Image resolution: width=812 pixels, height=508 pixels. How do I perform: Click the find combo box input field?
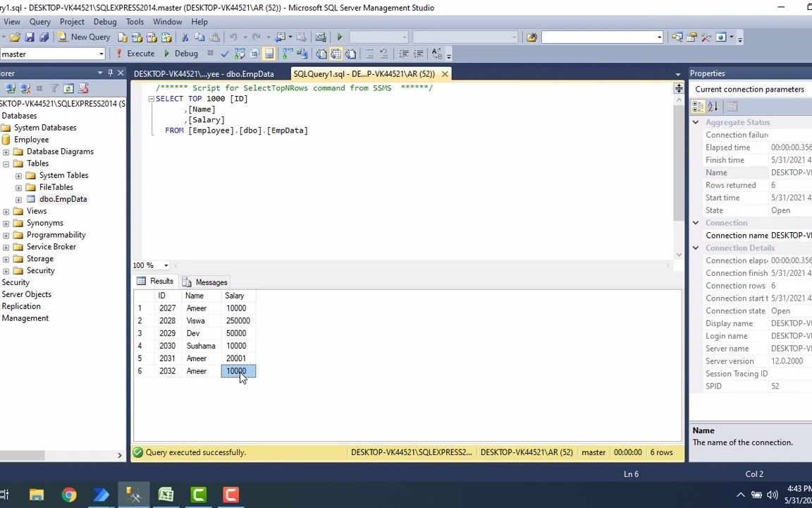point(597,37)
